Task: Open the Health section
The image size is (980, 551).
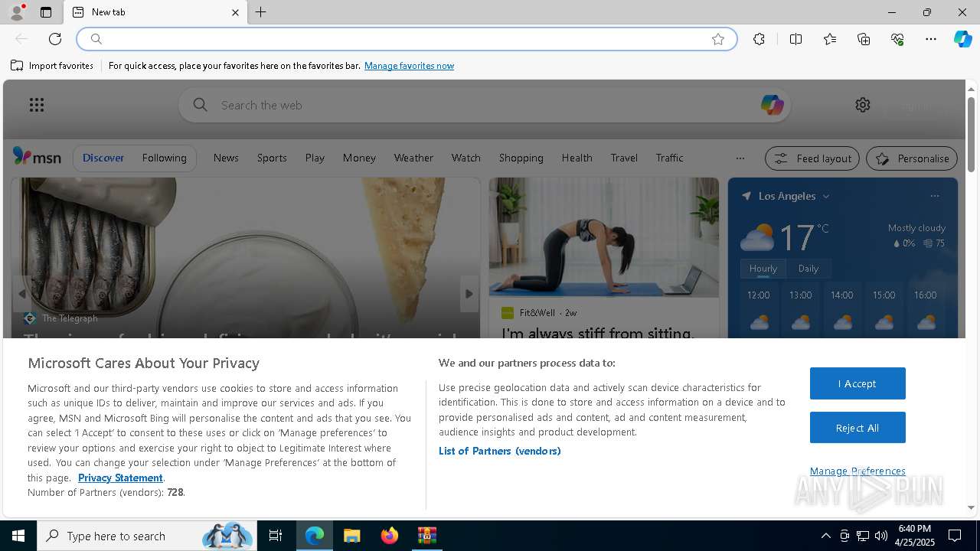Action: click(x=577, y=158)
